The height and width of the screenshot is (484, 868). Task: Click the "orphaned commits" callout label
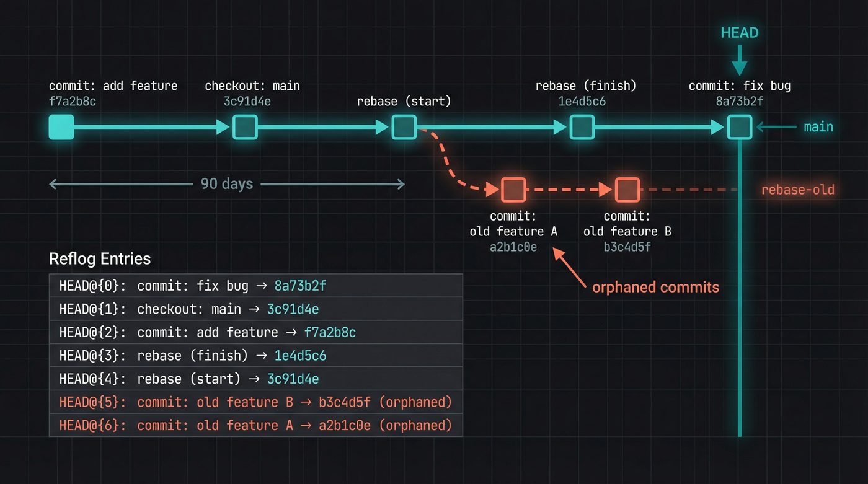[656, 287]
